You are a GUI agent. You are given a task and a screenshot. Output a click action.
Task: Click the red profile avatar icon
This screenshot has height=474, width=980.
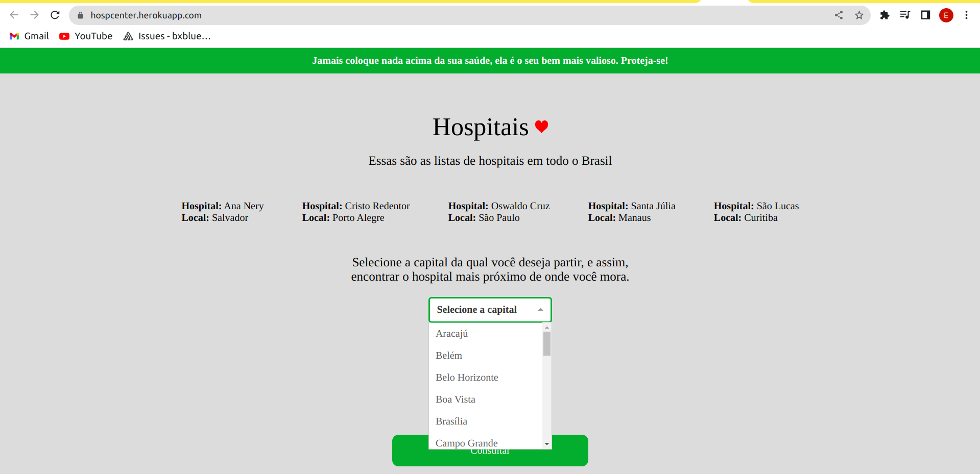click(946, 15)
